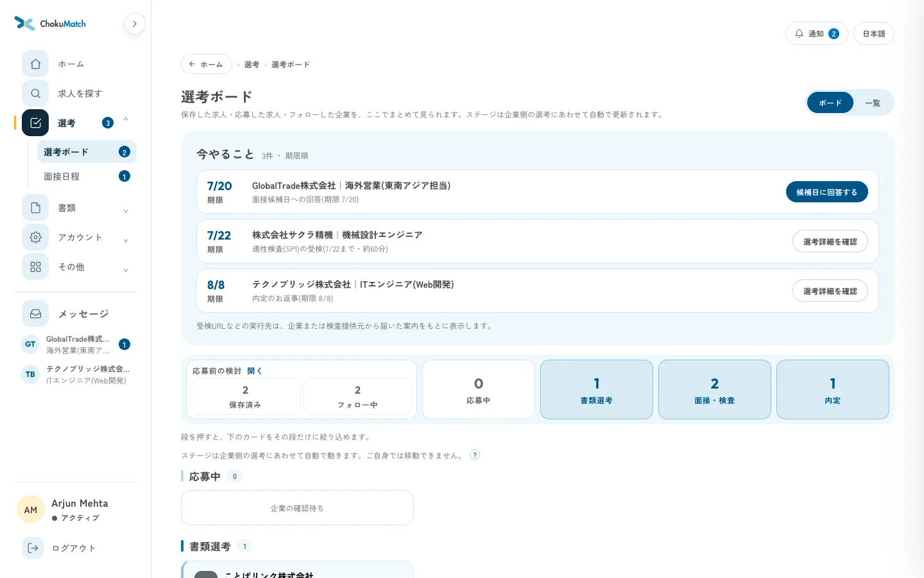This screenshot has height=578, width=924.
Task: Open notifications with the bell button
Action: 816,33
